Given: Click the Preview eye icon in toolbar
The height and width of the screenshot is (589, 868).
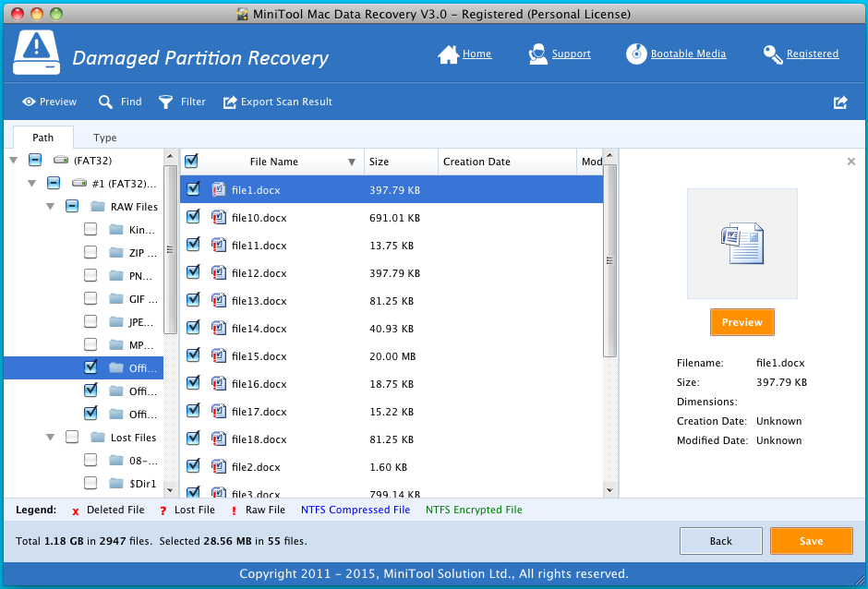Looking at the screenshot, I should click(x=29, y=102).
